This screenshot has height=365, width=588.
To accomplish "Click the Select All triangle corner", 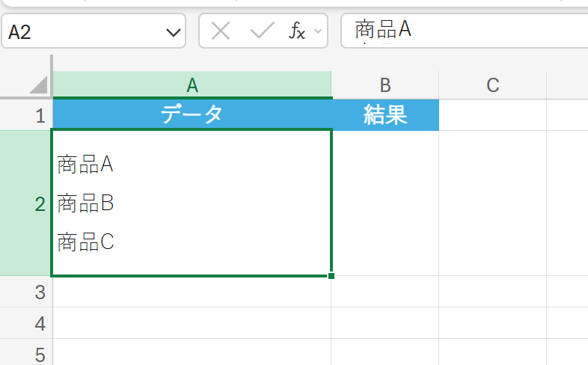I will pos(37,85).
